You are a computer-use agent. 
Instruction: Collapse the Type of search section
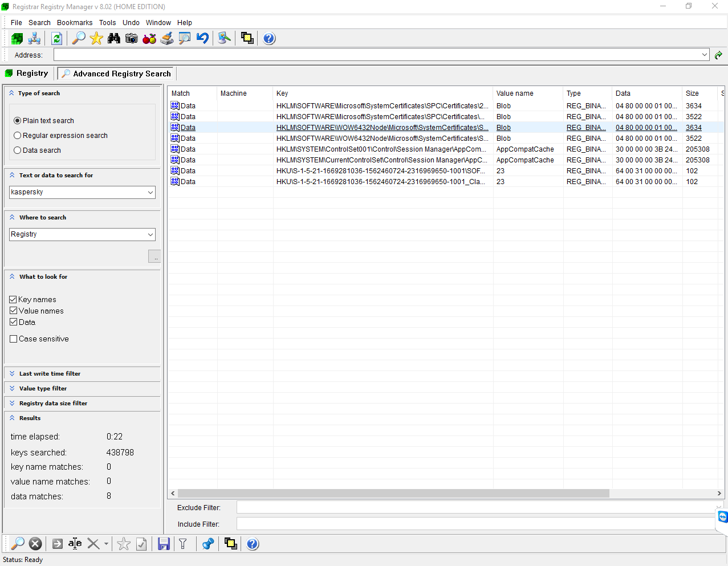[x=11, y=93]
